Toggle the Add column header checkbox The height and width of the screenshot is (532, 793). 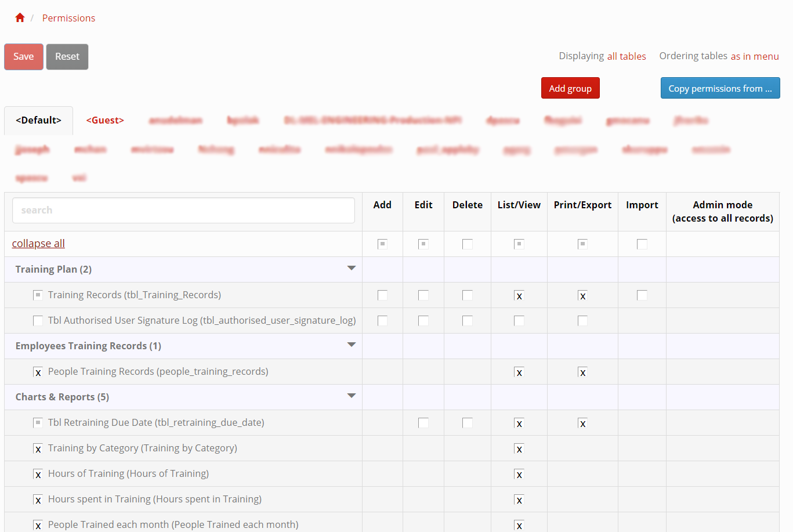(382, 244)
